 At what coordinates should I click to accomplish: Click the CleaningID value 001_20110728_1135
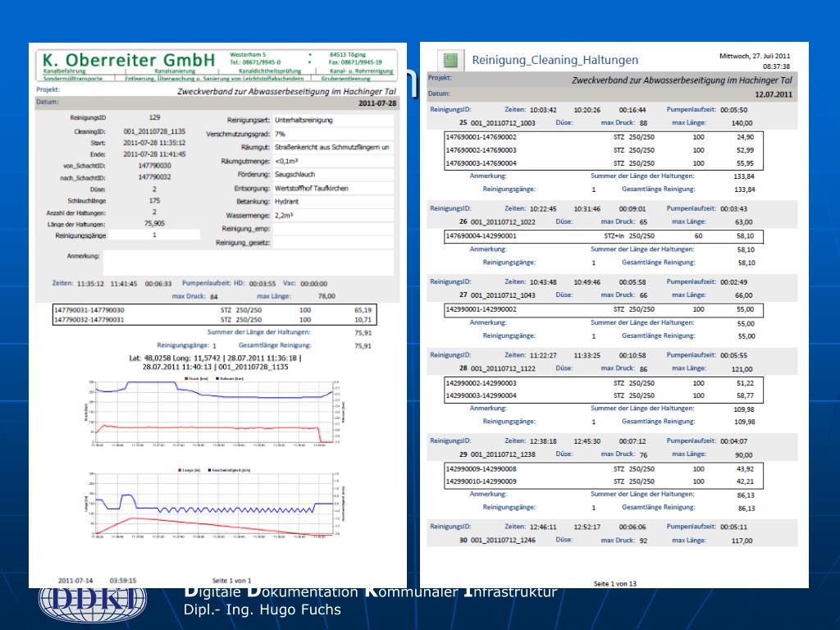click(154, 131)
